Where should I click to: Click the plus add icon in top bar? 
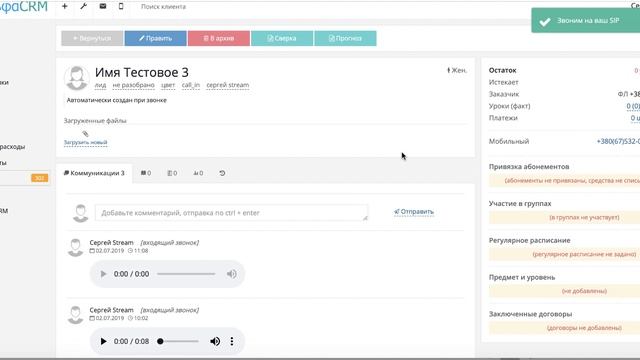pos(64,6)
